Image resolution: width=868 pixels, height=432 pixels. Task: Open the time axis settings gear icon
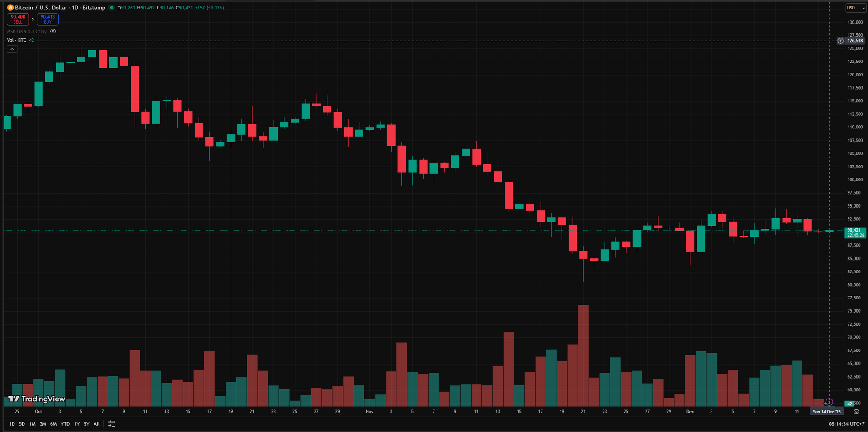[x=856, y=412]
